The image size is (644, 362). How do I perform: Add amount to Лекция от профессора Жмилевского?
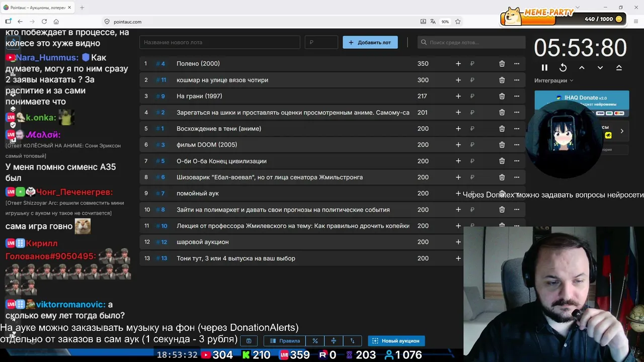tap(458, 226)
